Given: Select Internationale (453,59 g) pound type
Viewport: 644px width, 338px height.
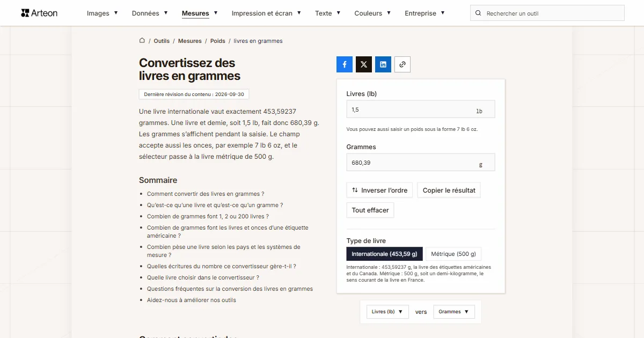Looking at the screenshot, I should [384, 254].
